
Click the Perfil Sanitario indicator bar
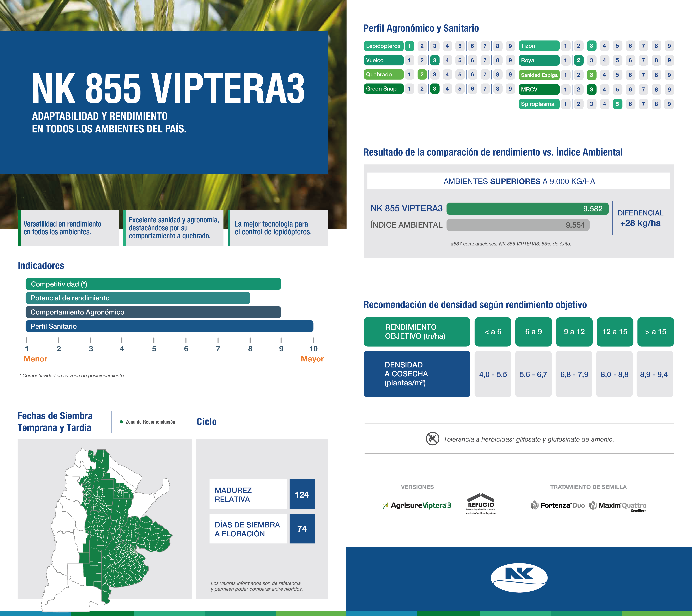click(x=170, y=326)
